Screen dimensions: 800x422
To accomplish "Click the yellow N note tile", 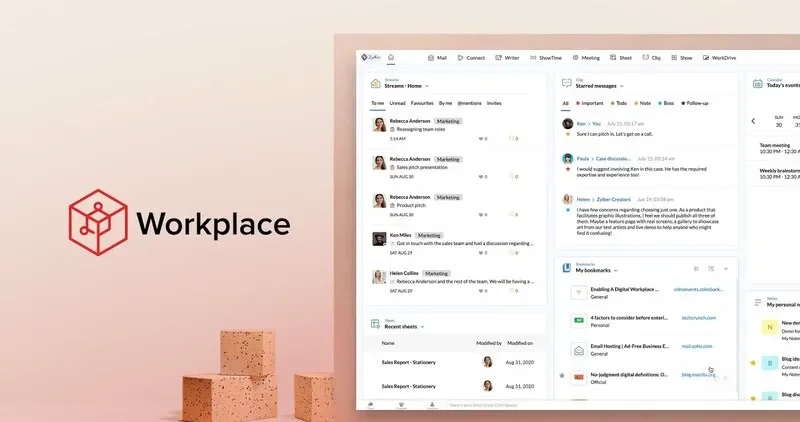I will click(770, 327).
